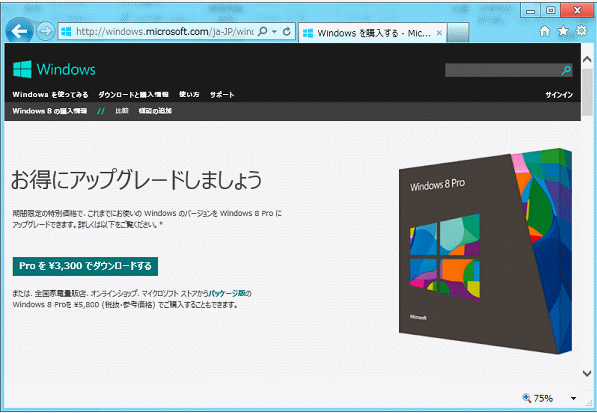Open the '機能の追加' submenu link
597x413 pixels.
click(x=155, y=111)
